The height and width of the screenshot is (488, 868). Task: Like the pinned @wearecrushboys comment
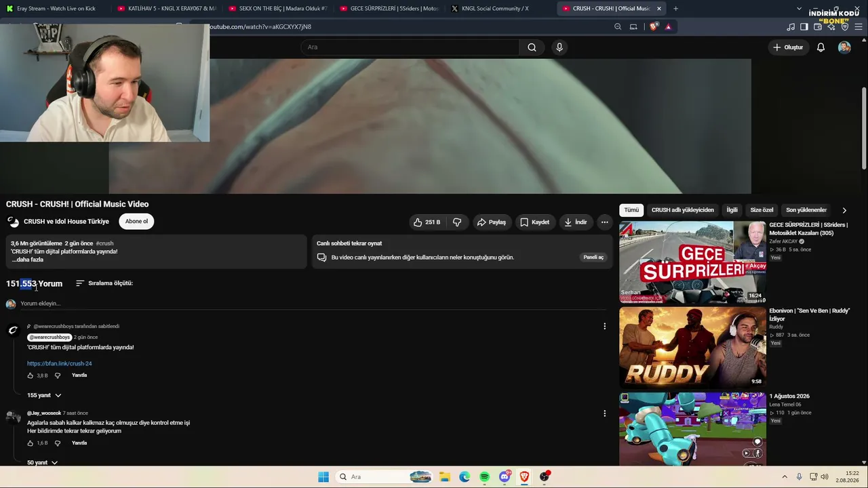click(31, 375)
